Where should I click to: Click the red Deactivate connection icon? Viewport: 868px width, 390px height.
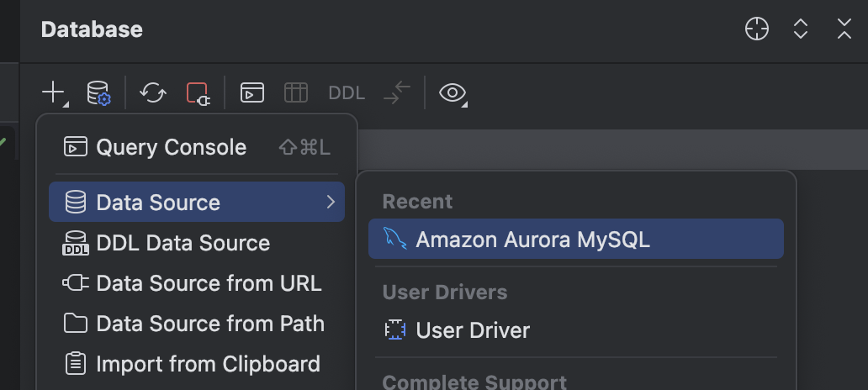(x=198, y=93)
